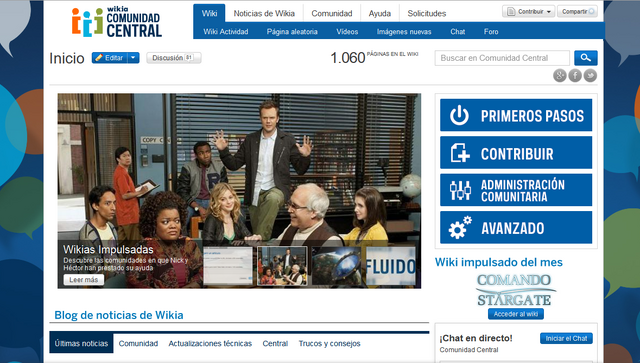This screenshot has height=363, width=640.
Task: Click the Comando Stargate logo
Action: 516,290
